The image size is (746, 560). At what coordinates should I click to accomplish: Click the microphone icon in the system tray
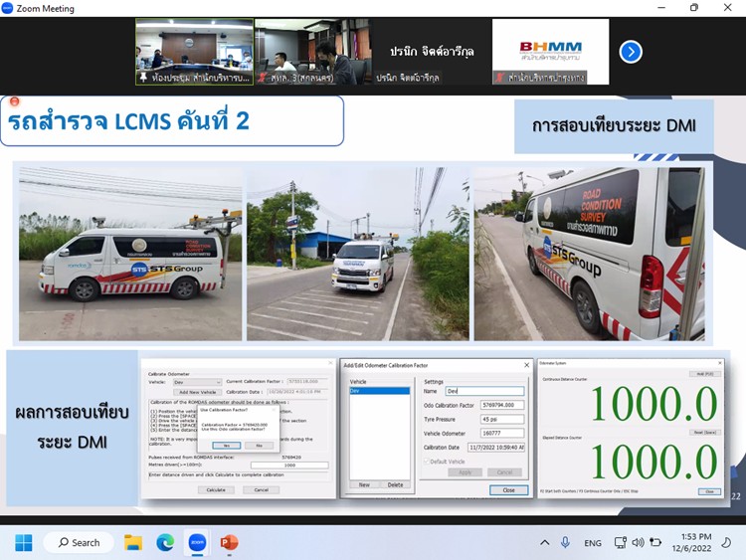[x=566, y=542]
